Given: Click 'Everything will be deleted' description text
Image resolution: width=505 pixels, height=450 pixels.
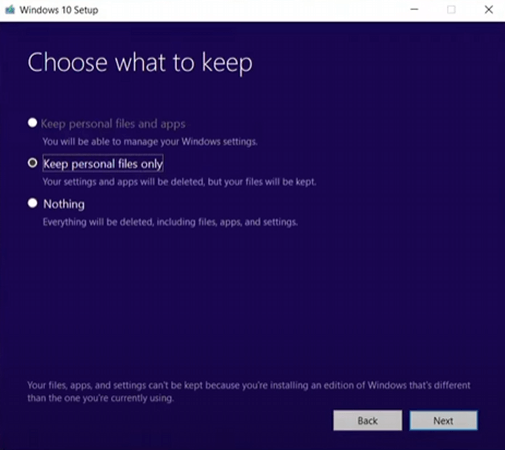Looking at the screenshot, I should (170, 222).
